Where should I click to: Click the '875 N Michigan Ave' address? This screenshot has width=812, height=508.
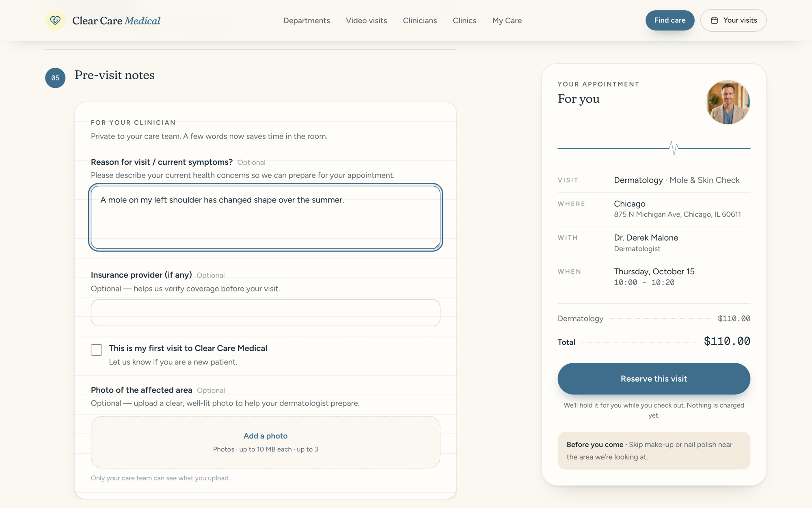point(677,214)
